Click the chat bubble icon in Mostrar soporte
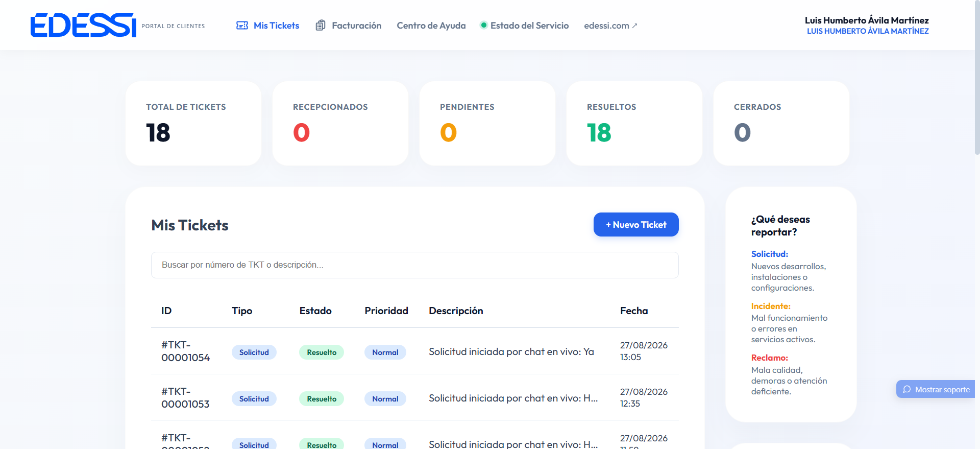Screen dimensions: 980x449 coord(906,389)
